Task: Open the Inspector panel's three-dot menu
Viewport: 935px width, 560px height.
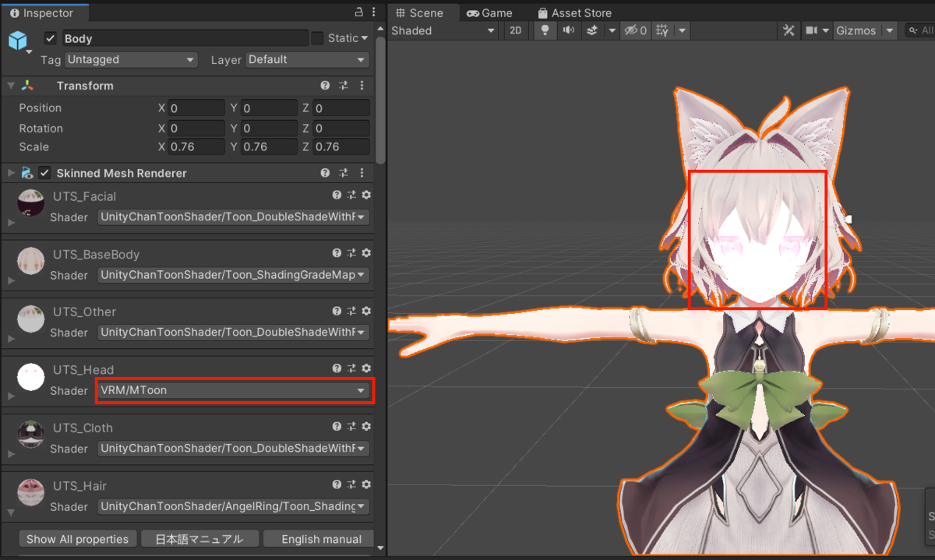Action: (x=373, y=12)
